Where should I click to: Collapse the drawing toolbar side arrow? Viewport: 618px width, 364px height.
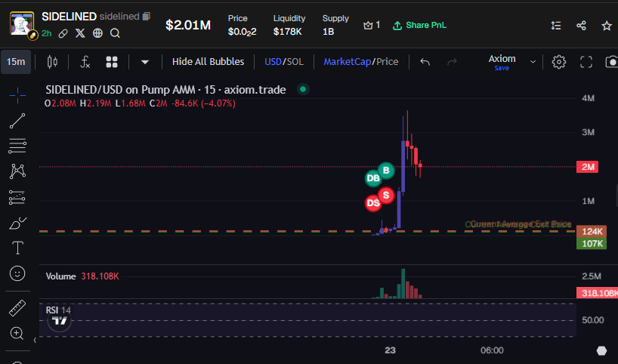[x=35, y=340]
